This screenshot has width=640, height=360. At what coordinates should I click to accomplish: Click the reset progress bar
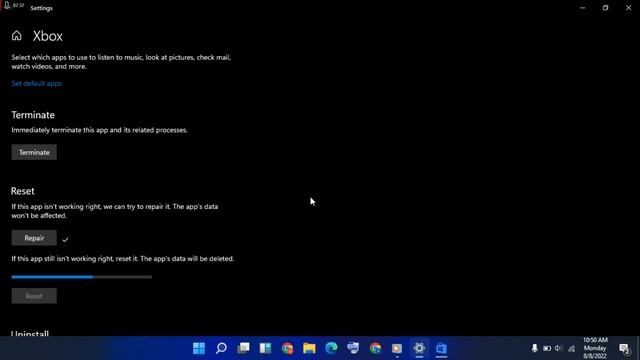pyautogui.click(x=82, y=277)
